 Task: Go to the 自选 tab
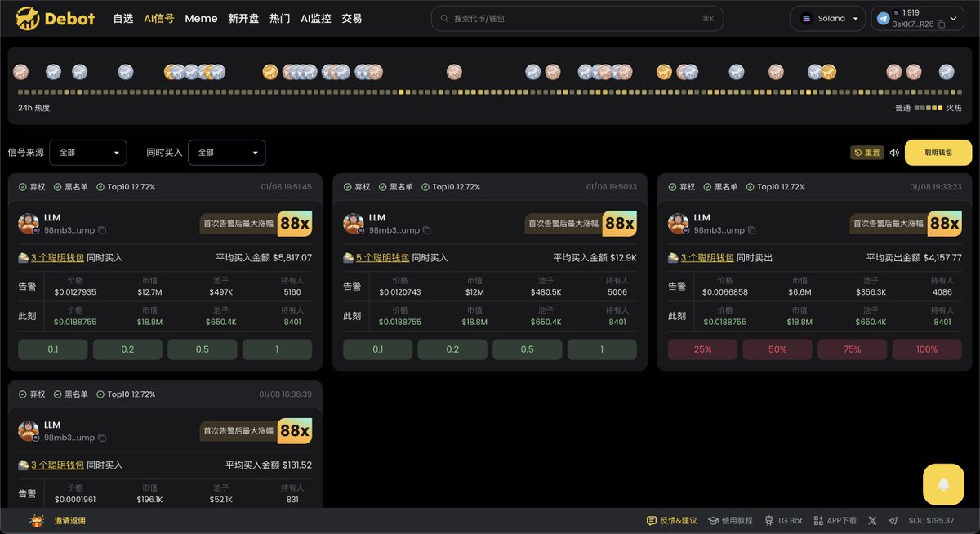coord(123,18)
